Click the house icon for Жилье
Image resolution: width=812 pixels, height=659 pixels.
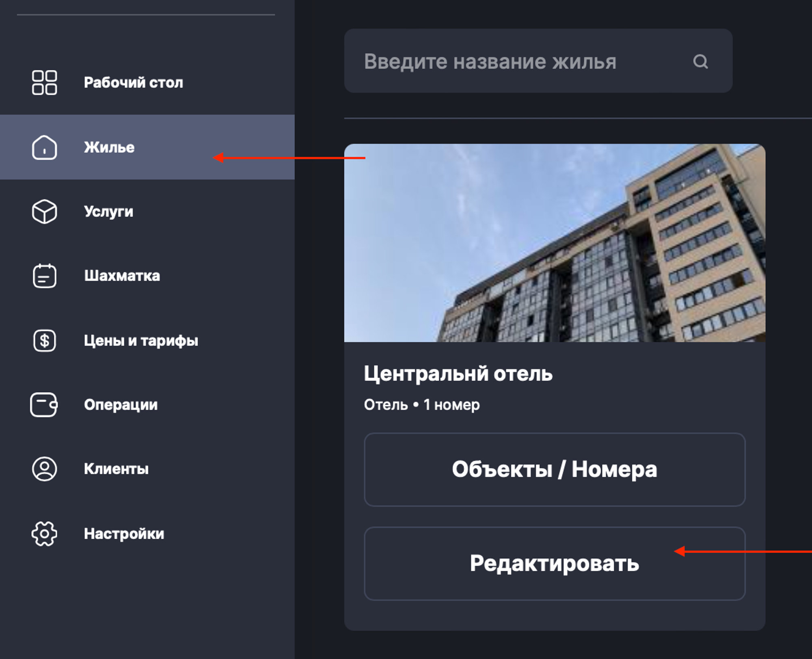pos(44,147)
